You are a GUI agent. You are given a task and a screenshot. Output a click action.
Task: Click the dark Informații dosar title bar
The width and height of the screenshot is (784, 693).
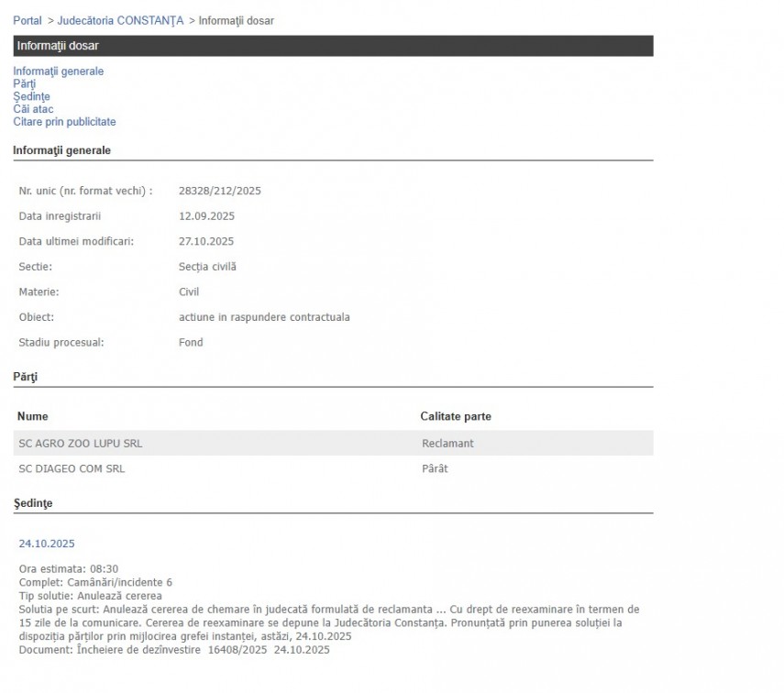click(x=333, y=46)
